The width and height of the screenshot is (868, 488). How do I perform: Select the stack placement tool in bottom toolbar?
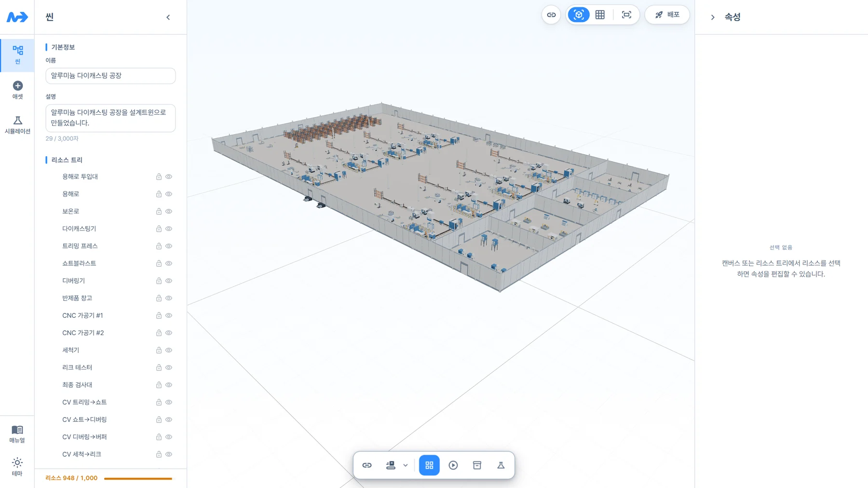pos(391,465)
